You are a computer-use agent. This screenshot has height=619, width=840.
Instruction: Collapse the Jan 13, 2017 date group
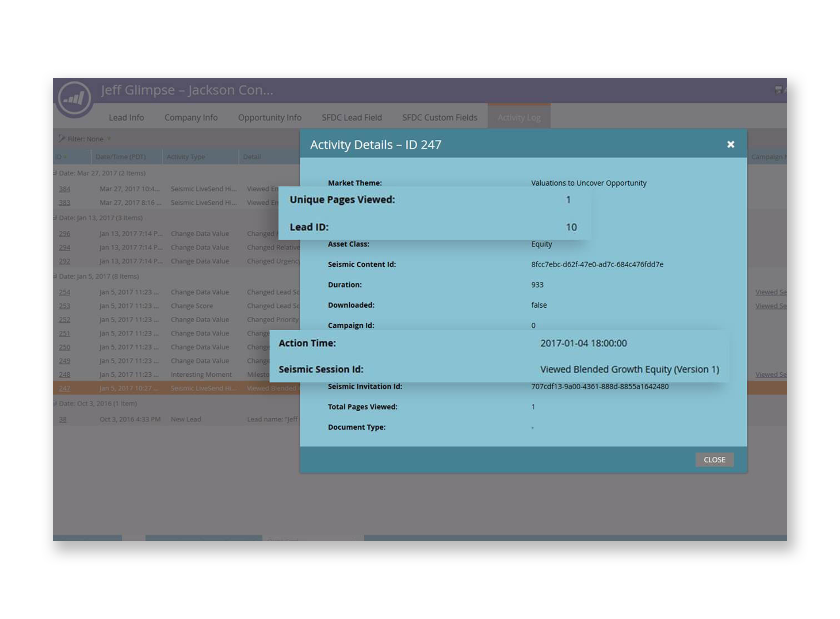pos(55,218)
